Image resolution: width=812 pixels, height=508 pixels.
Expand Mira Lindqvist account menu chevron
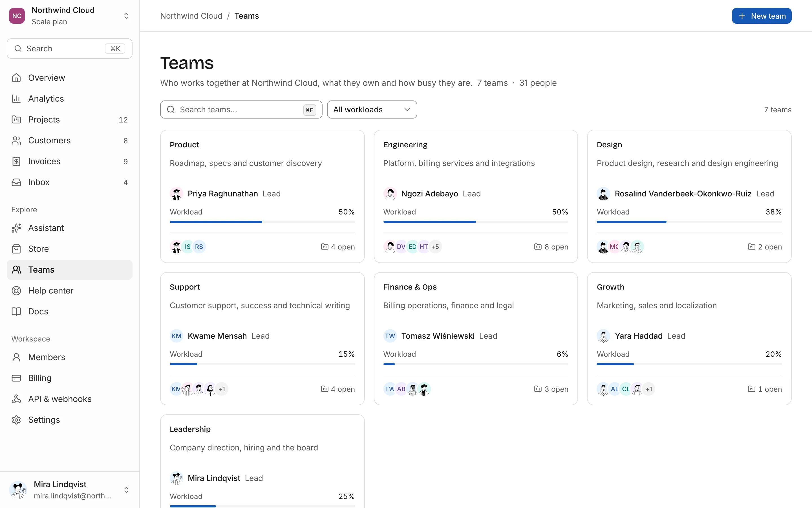click(x=126, y=490)
